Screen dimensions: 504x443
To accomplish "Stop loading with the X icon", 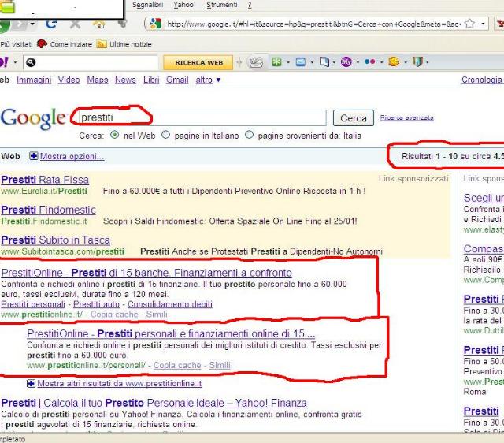I will click(x=76, y=24).
